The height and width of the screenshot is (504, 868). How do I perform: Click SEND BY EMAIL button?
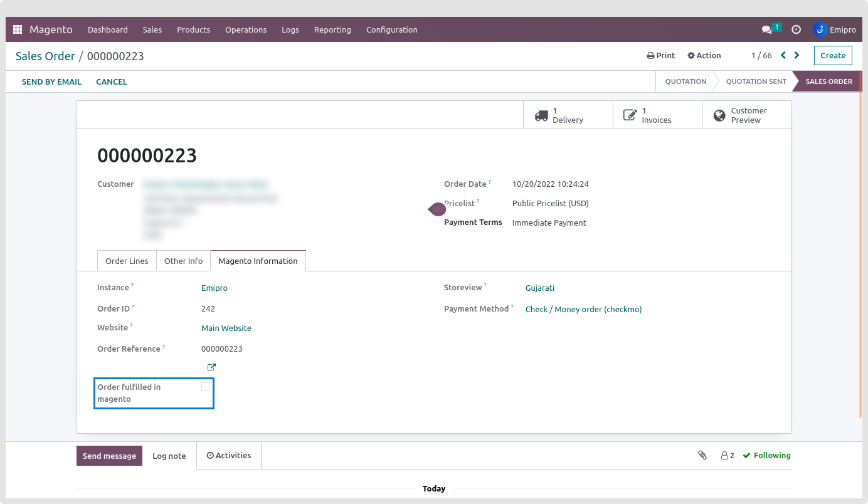point(51,82)
